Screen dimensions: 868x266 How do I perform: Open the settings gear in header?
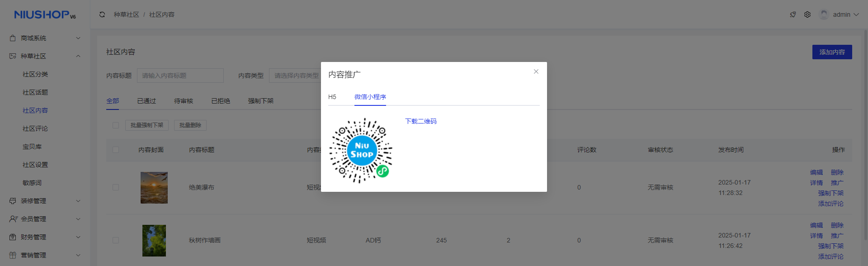807,14
